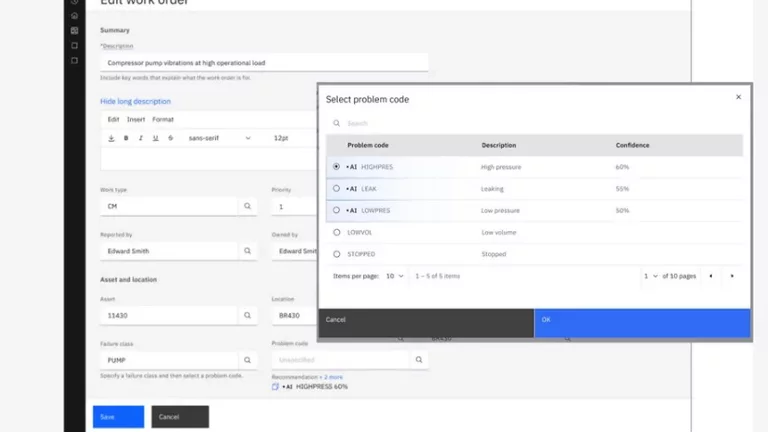The width and height of the screenshot is (768, 432).
Task: Apply underline formatting in the editor toolbar
Action: click(x=155, y=138)
